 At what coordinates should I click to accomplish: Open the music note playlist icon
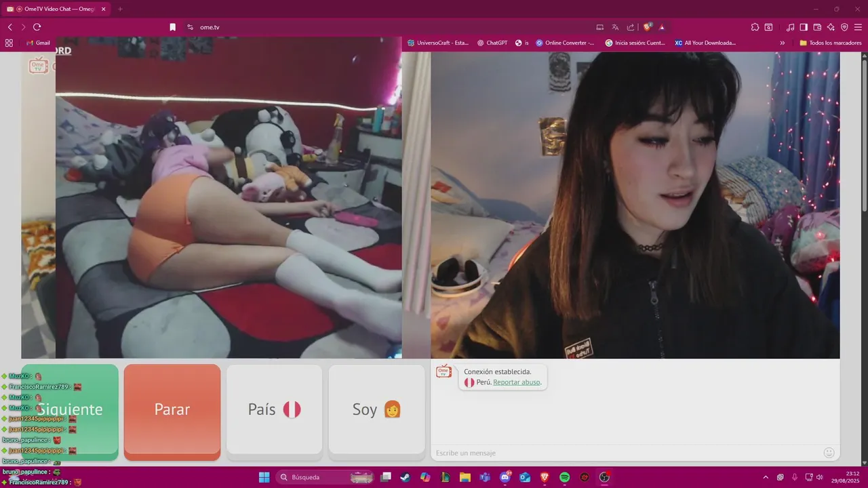(x=790, y=27)
